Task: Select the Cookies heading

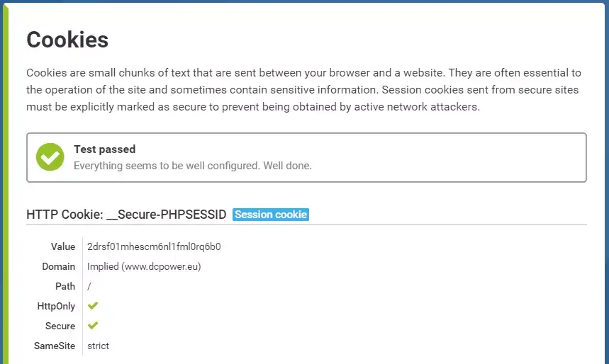Action: pyautogui.click(x=67, y=40)
